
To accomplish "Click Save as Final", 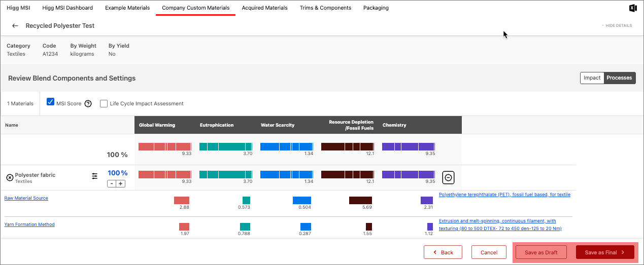I will tap(605, 252).
